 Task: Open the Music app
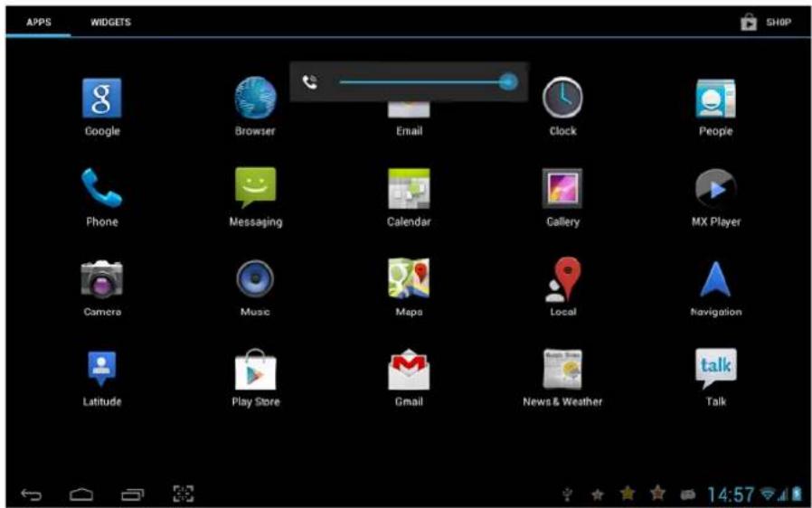tap(255, 278)
